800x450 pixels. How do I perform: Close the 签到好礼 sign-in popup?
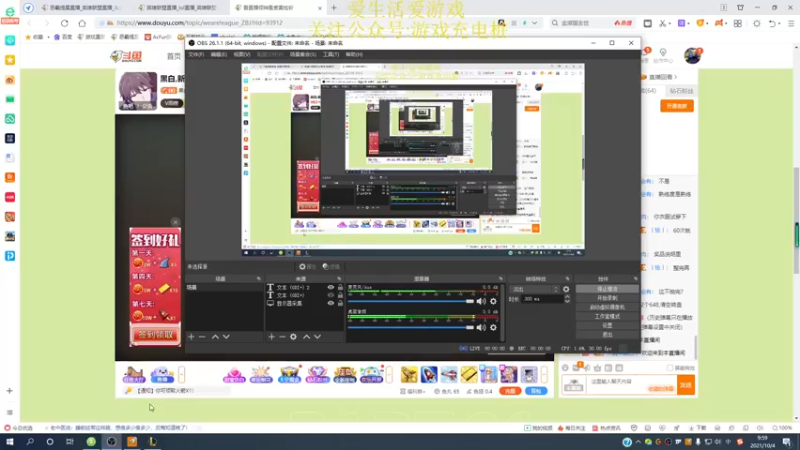[x=175, y=222]
